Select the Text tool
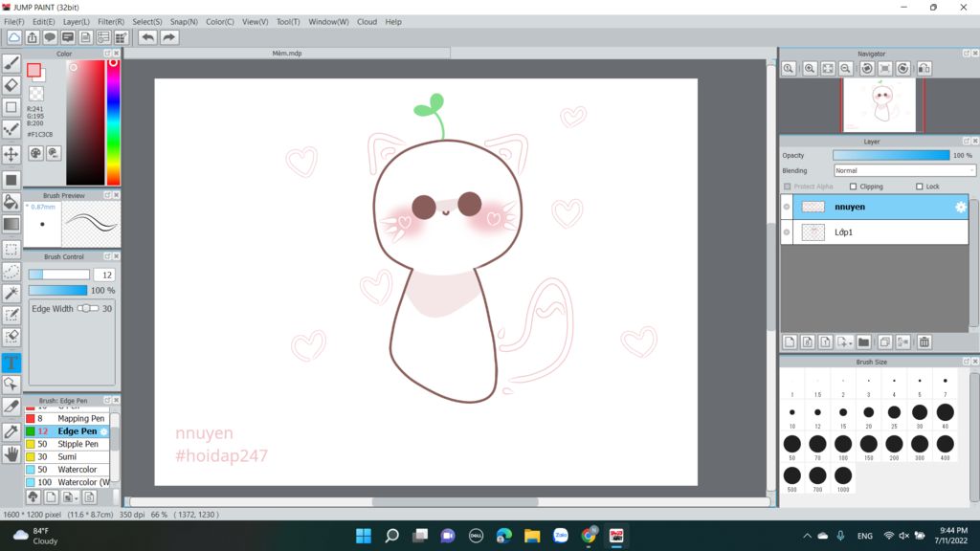The height and width of the screenshot is (551, 980). (11, 363)
